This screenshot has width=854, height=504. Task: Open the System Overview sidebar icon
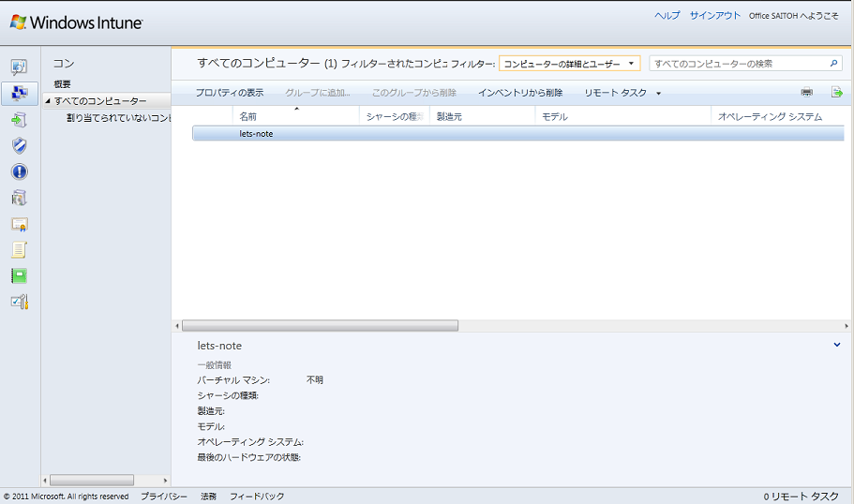point(19,67)
